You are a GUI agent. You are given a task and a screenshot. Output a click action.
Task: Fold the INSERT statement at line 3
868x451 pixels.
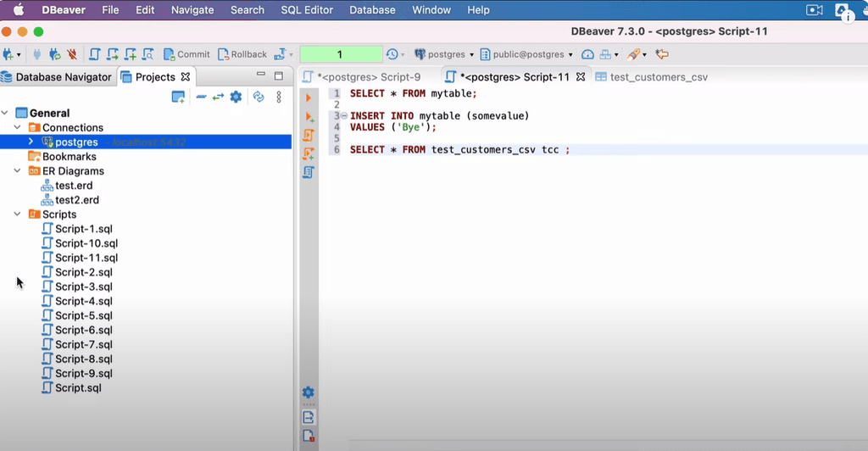pos(344,115)
